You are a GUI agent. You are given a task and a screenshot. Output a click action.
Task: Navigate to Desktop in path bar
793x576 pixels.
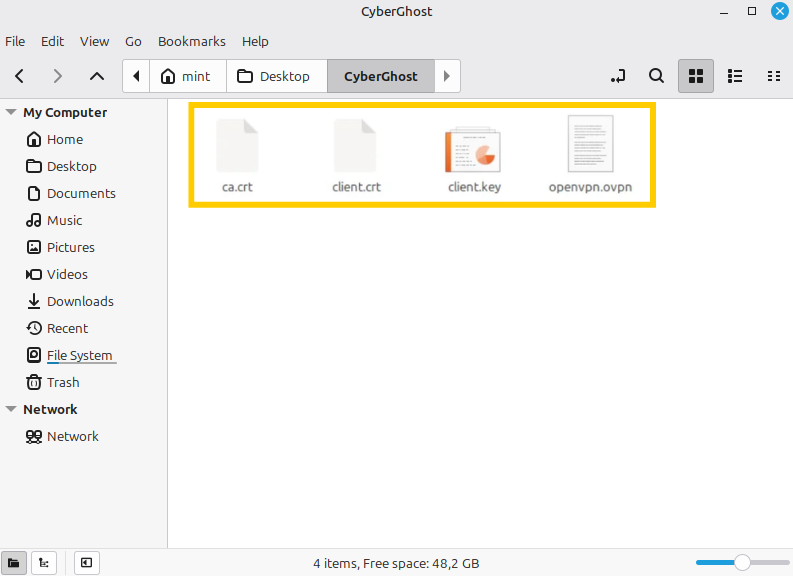[x=277, y=76]
